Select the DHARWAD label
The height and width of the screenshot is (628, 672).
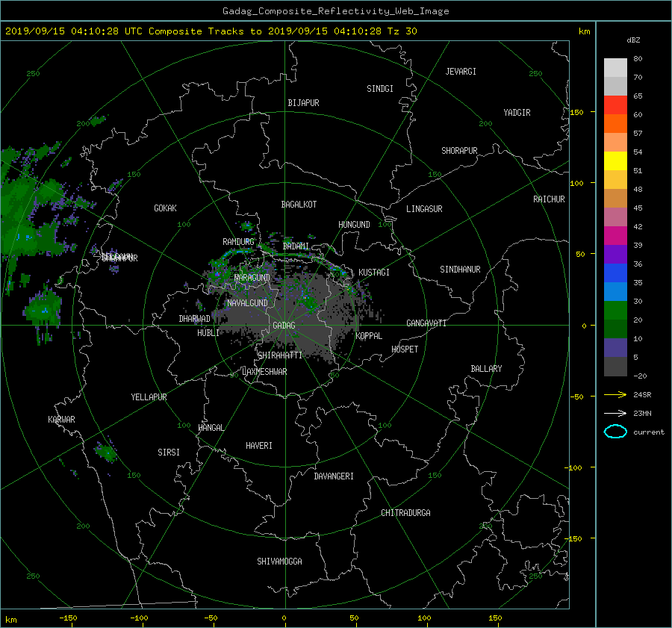click(194, 319)
